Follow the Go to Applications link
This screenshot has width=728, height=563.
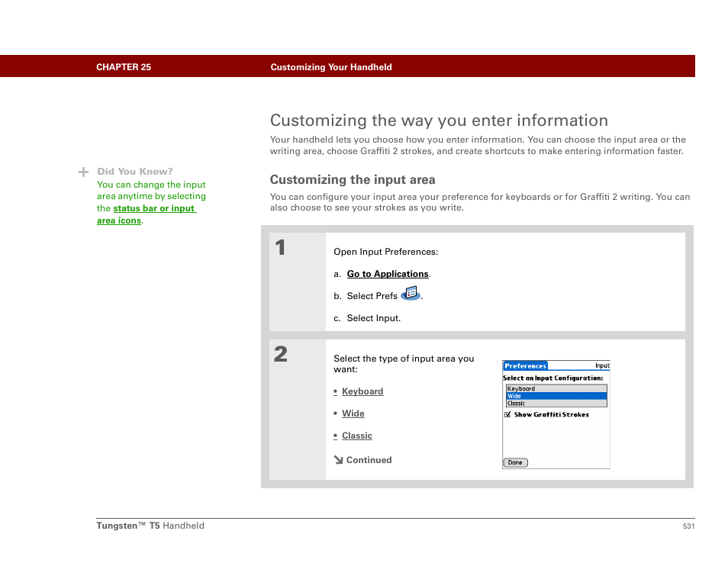pyautogui.click(x=388, y=274)
